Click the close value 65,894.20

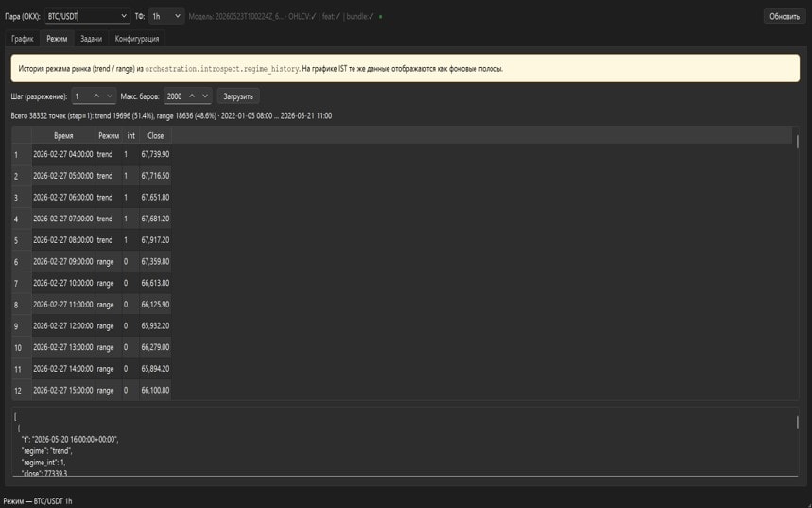click(155, 369)
